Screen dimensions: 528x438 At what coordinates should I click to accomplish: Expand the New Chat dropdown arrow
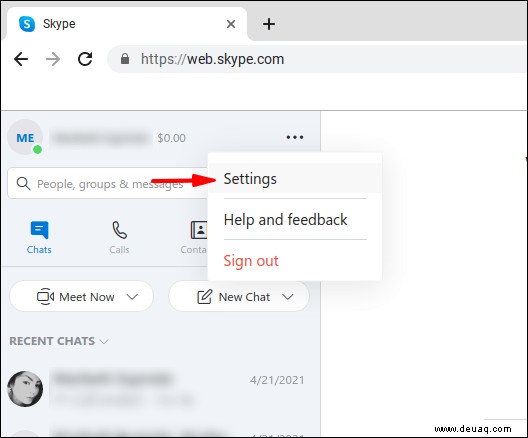tap(288, 297)
